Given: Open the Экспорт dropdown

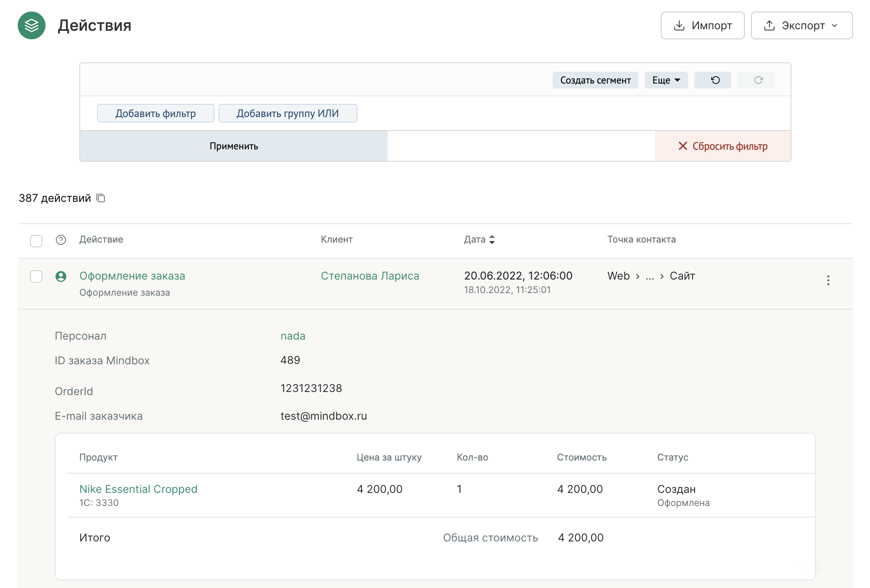Looking at the screenshot, I should (x=801, y=25).
